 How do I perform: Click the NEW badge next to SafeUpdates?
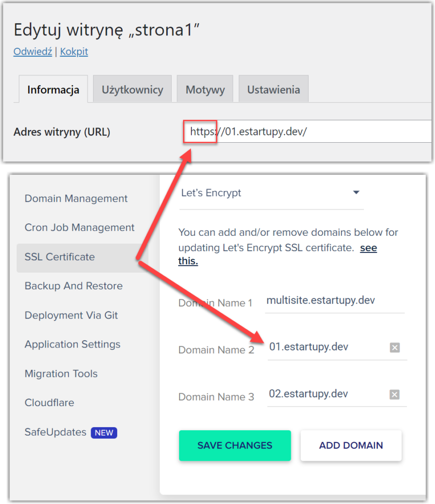pyautogui.click(x=104, y=433)
